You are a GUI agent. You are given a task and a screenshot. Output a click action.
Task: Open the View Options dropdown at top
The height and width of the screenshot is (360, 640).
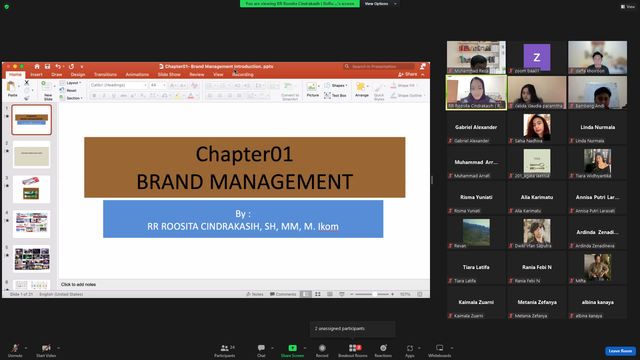pos(380,4)
